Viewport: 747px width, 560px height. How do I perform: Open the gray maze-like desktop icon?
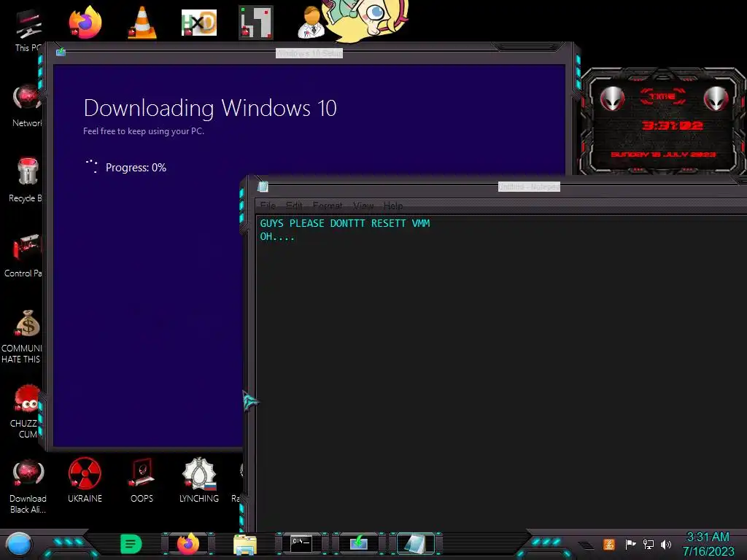tap(256, 23)
